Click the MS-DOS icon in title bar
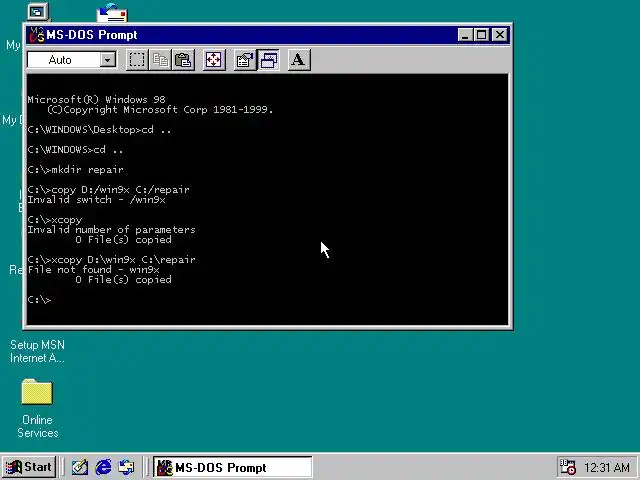Viewport: 640px width, 480px height. (37, 35)
